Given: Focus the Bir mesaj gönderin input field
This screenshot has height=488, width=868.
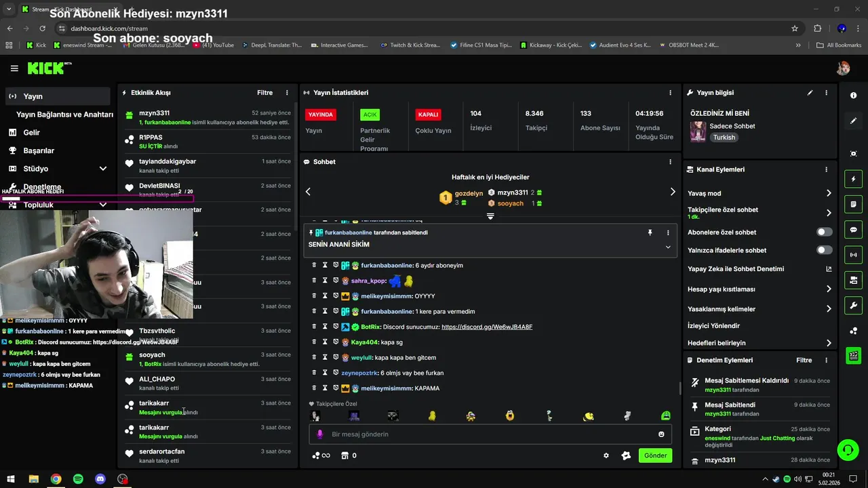Looking at the screenshot, I should [x=490, y=434].
